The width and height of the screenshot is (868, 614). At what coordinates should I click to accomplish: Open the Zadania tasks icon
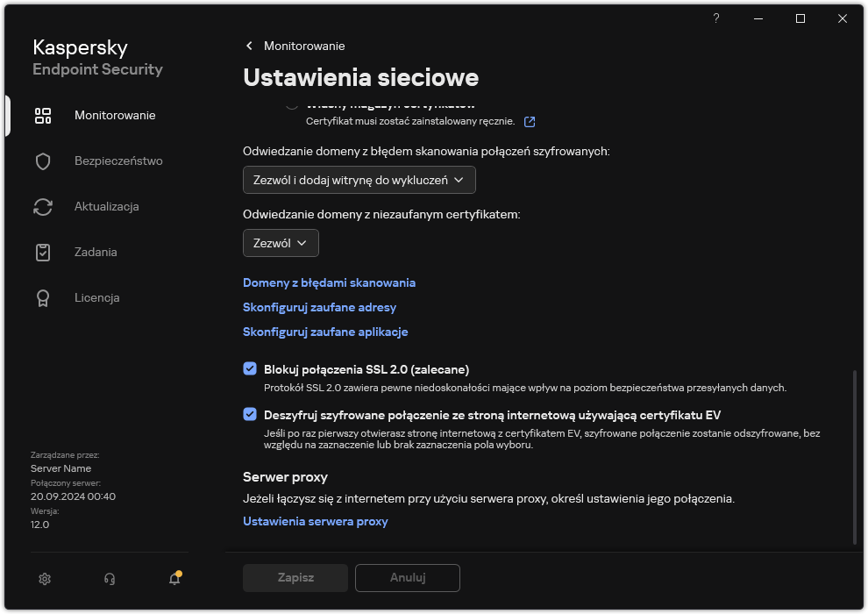point(43,252)
